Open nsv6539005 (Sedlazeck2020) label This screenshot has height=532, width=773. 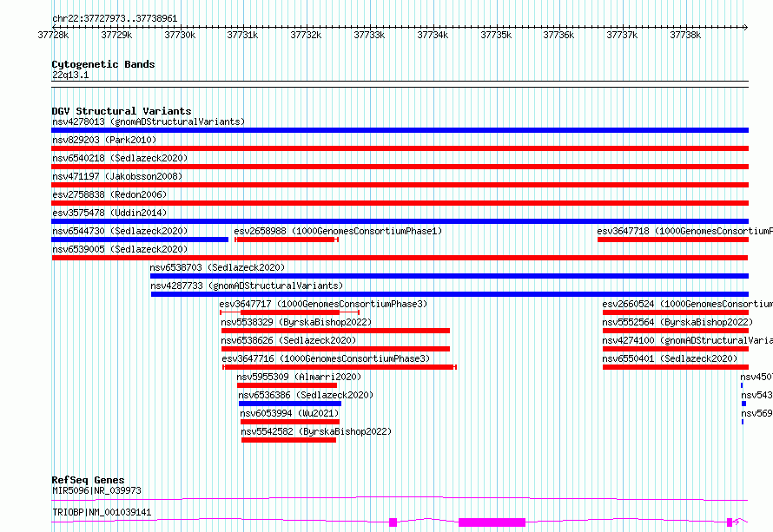tap(120, 249)
